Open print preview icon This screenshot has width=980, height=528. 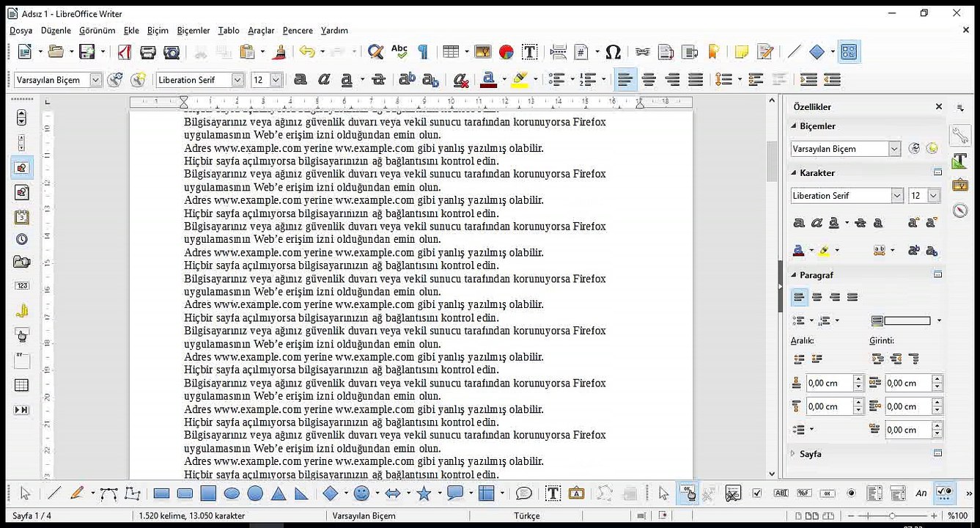point(172,52)
